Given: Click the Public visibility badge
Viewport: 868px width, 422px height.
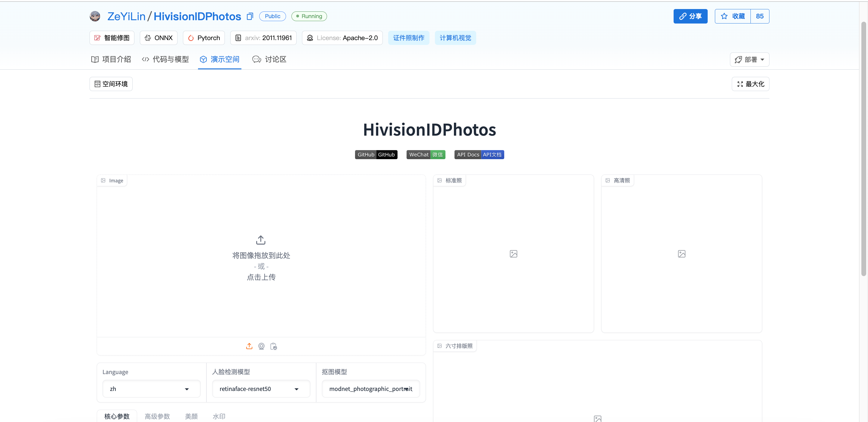Looking at the screenshot, I should point(272,16).
